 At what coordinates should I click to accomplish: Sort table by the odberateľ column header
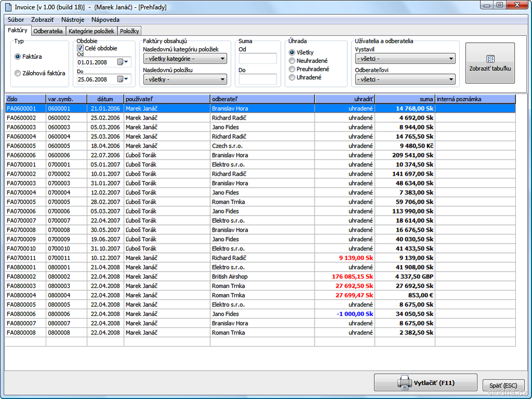[x=262, y=99]
